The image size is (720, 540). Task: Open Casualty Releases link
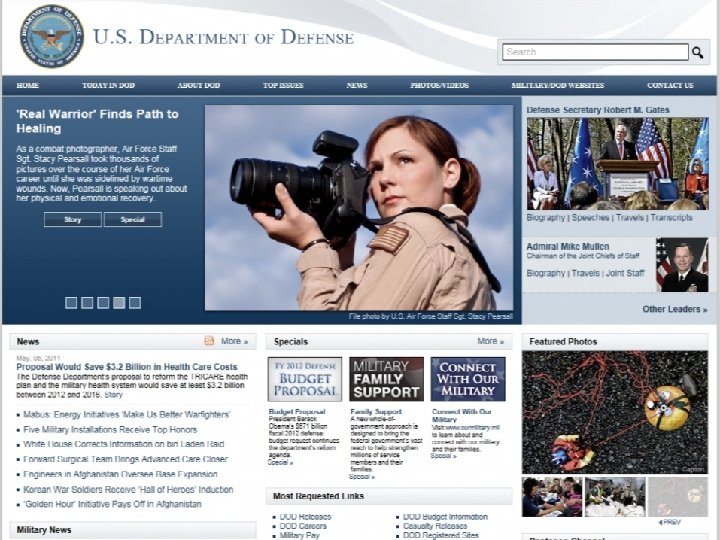point(435,526)
